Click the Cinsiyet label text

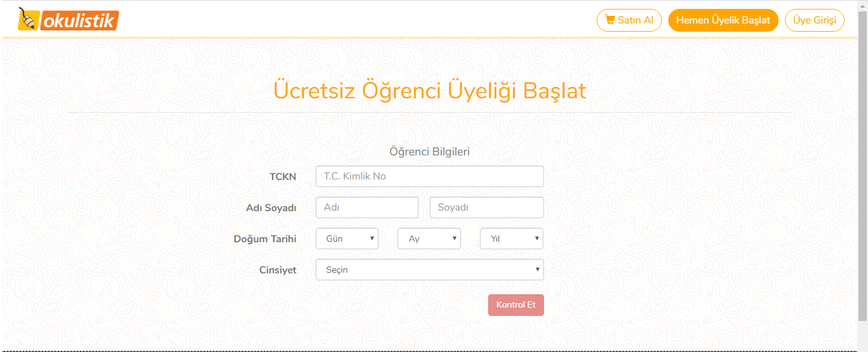point(278,270)
